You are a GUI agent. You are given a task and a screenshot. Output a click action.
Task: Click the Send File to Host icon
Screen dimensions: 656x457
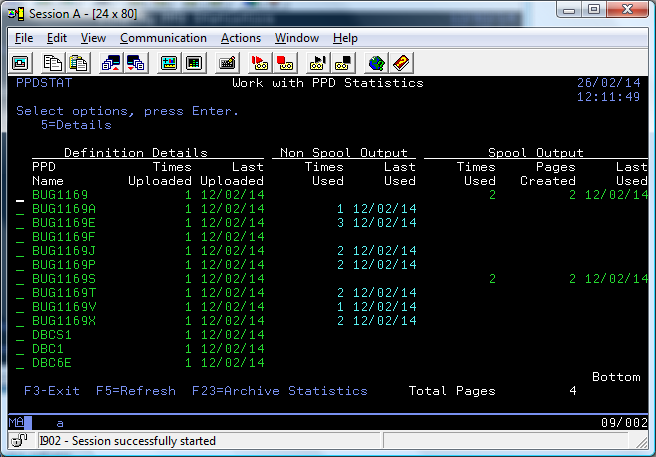click(111, 63)
